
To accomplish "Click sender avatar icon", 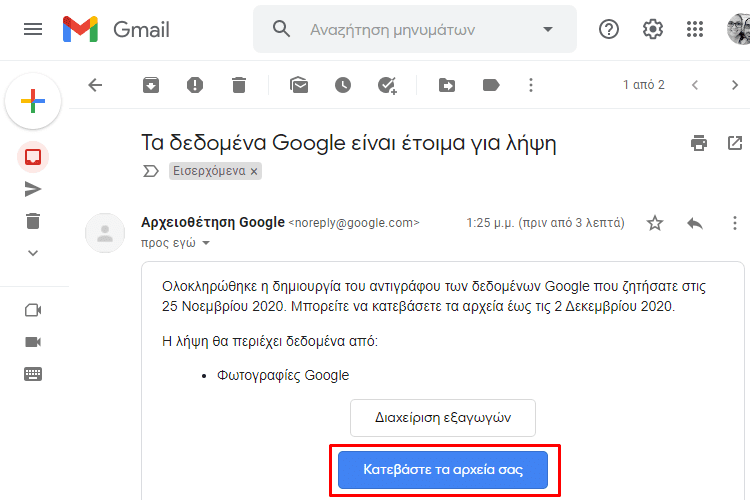I will (x=105, y=233).
